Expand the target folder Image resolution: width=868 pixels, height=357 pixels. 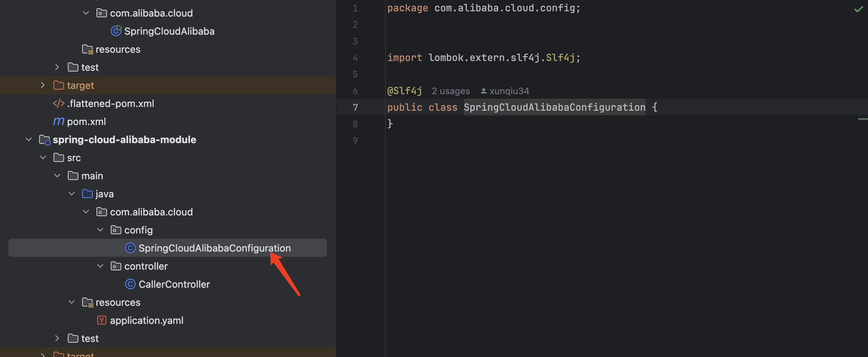[43, 85]
